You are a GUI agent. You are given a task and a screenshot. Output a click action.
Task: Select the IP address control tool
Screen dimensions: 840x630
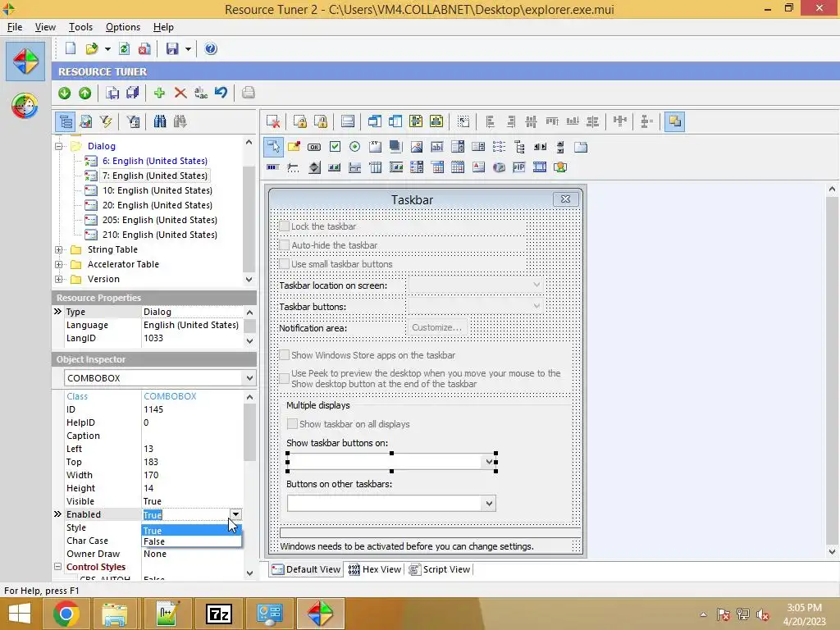pyautogui.click(x=519, y=167)
